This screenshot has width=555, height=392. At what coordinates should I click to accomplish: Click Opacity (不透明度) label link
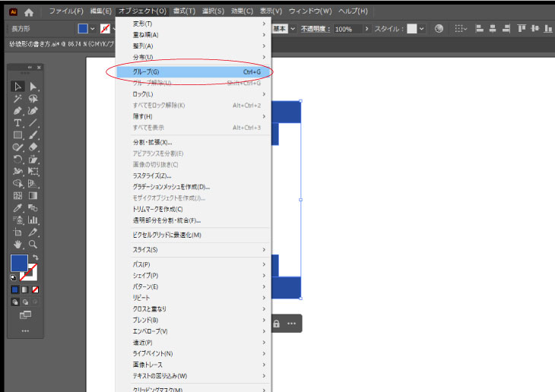click(x=316, y=29)
